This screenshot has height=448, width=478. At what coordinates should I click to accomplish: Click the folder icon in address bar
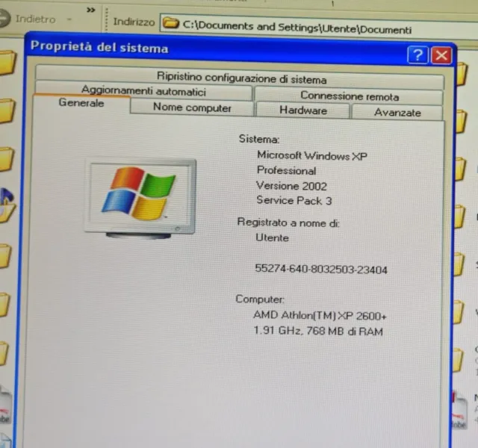click(171, 23)
